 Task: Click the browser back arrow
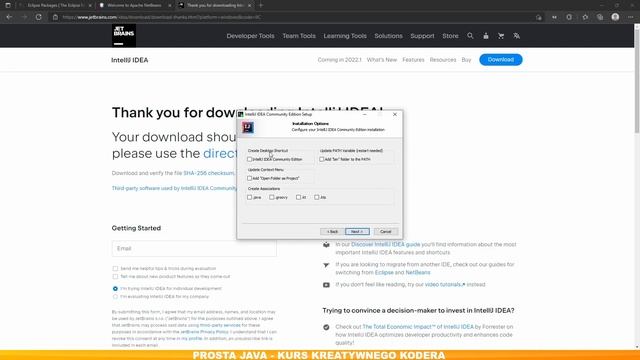tap(9, 17)
